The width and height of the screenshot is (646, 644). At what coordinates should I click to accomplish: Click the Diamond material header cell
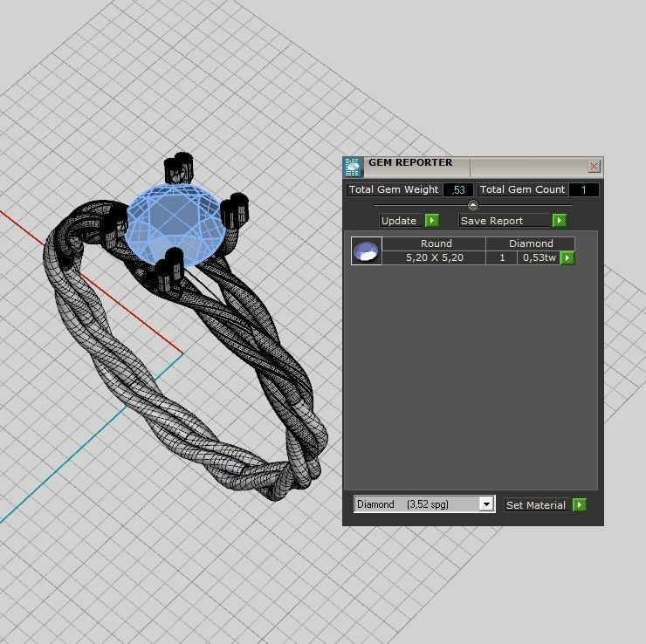(x=531, y=243)
